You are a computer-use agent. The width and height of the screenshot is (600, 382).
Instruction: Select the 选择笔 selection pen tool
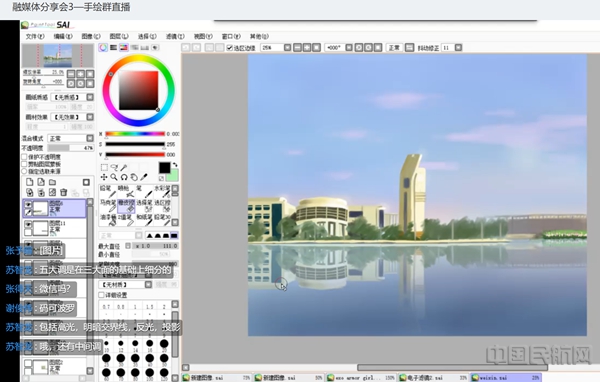[144, 206]
